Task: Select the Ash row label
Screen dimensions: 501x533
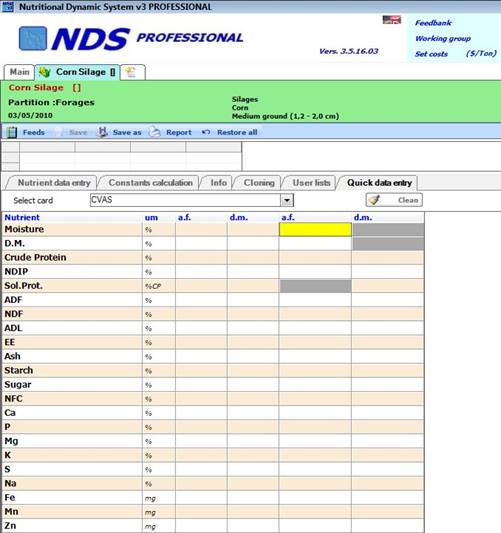Action: pyautogui.click(x=12, y=356)
